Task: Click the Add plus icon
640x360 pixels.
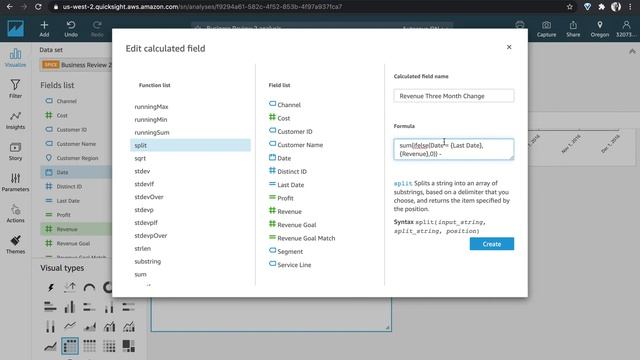Action: (x=44, y=25)
